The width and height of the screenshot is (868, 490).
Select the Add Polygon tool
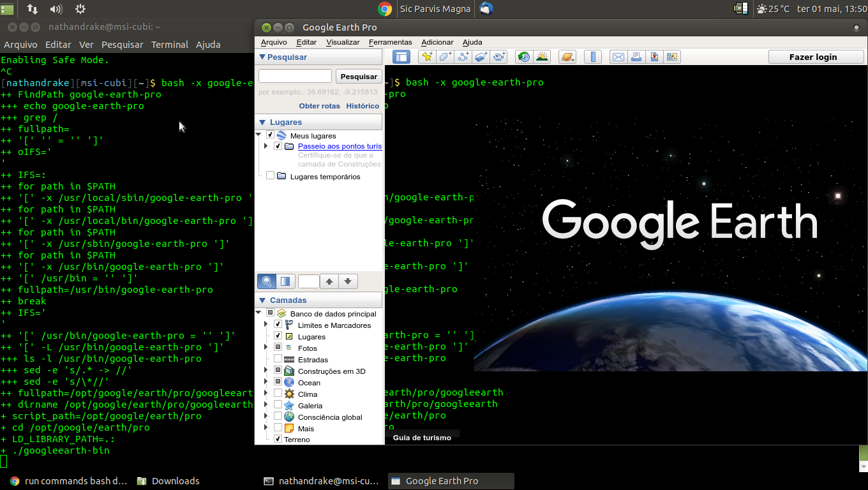tap(445, 57)
